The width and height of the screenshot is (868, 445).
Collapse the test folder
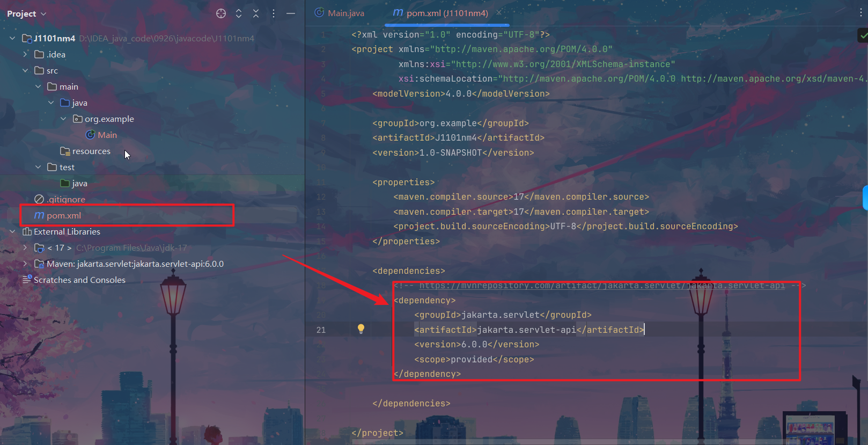coord(38,167)
